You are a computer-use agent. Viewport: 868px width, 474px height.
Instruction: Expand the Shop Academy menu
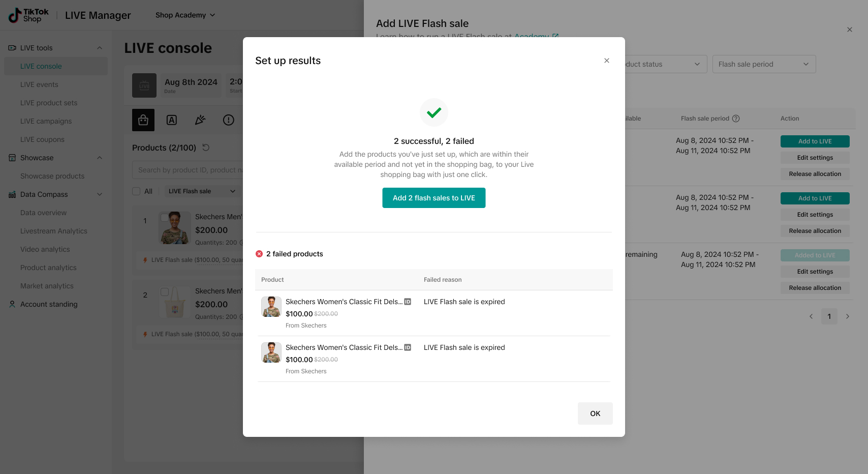click(185, 15)
